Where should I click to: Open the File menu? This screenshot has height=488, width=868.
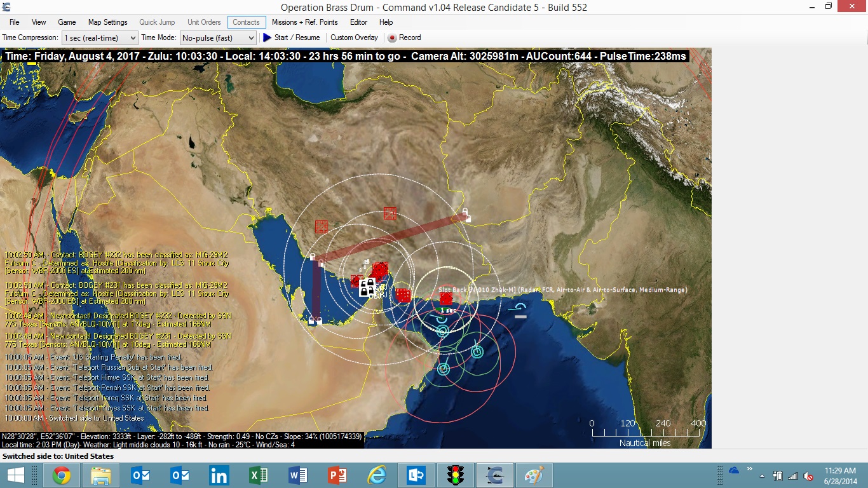tap(14, 22)
